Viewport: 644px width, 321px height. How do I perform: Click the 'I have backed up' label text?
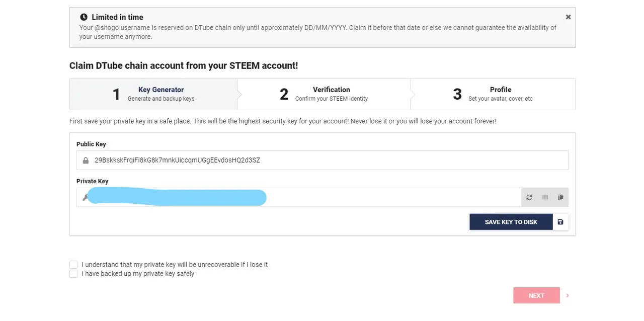138,274
